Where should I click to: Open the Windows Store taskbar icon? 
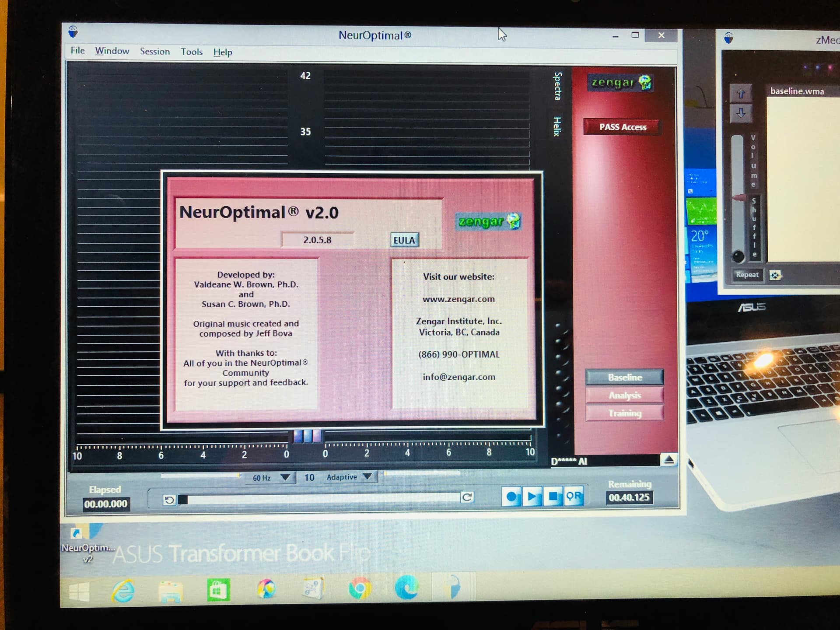(x=218, y=591)
